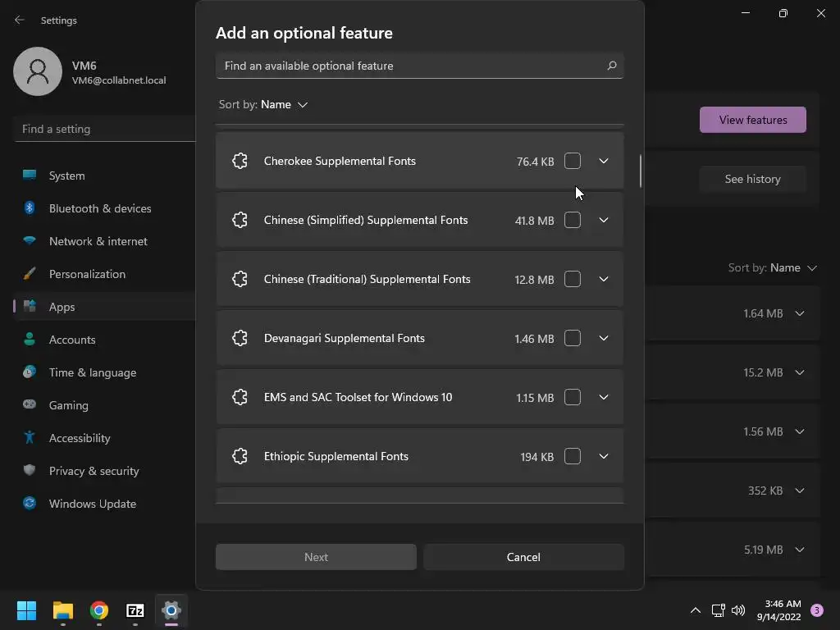
Task: Open Windows Start menu
Action: click(x=26, y=610)
